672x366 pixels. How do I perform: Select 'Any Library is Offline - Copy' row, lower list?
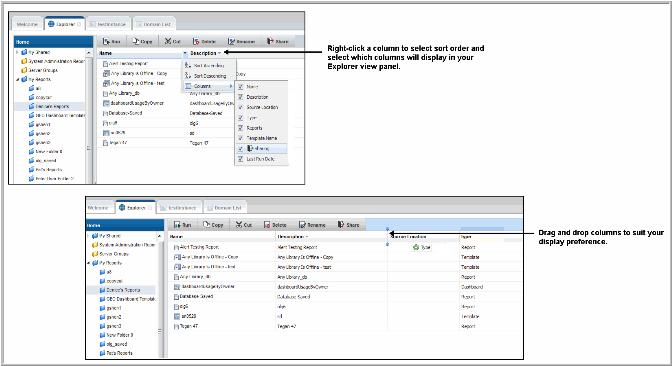(345, 257)
